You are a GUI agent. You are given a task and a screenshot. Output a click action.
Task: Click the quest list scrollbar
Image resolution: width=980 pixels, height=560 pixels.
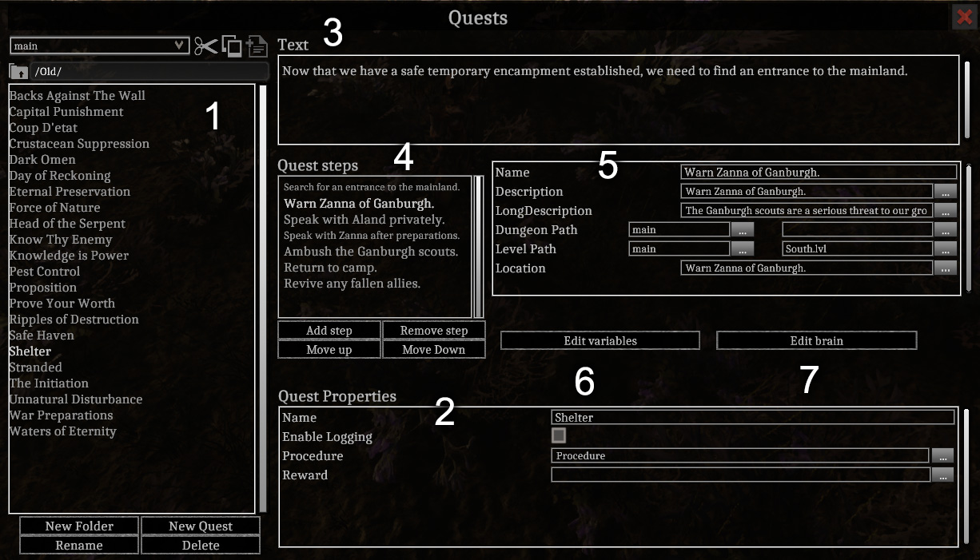click(x=263, y=299)
